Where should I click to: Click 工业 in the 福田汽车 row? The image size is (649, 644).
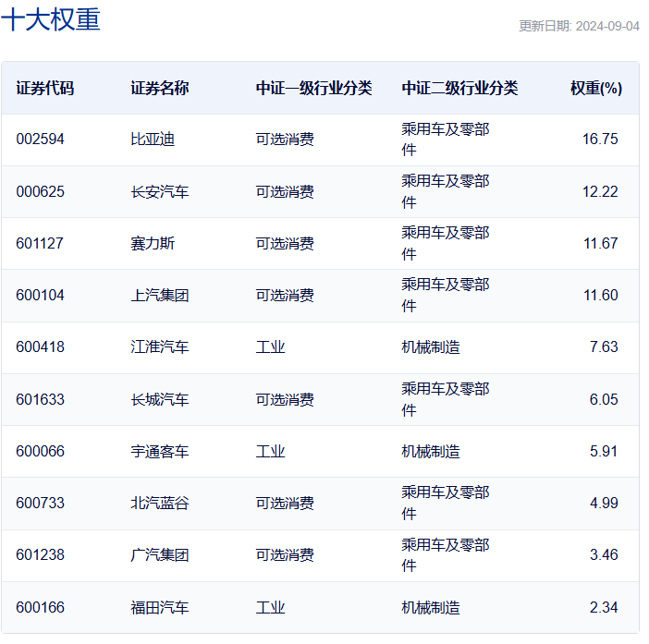(270, 608)
